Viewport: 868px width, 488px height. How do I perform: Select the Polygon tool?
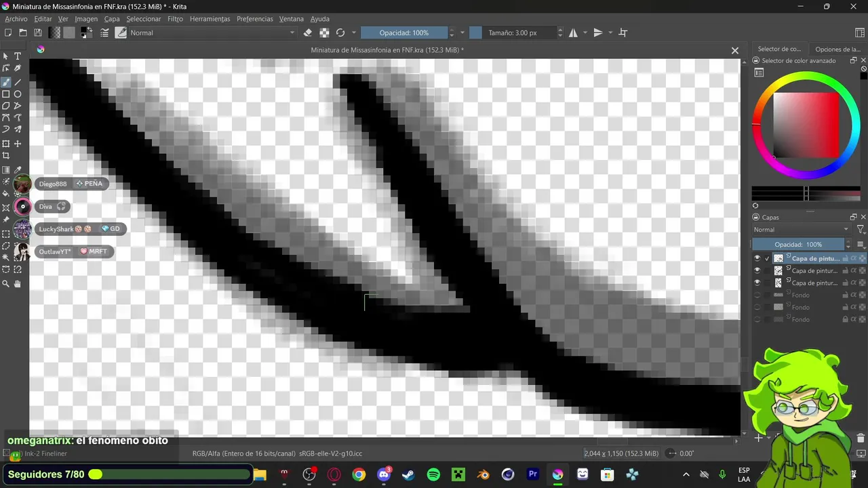coord(6,106)
